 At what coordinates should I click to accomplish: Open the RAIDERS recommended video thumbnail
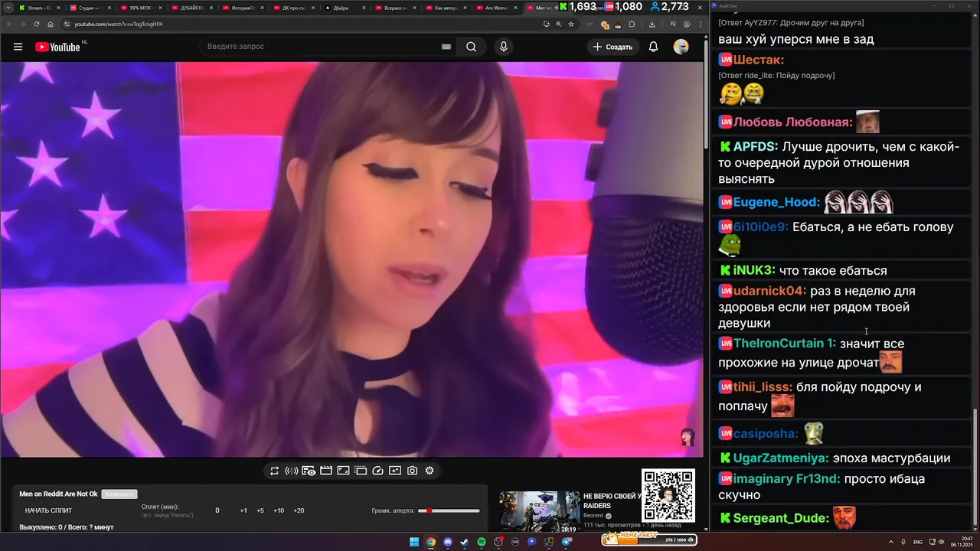pos(539,512)
